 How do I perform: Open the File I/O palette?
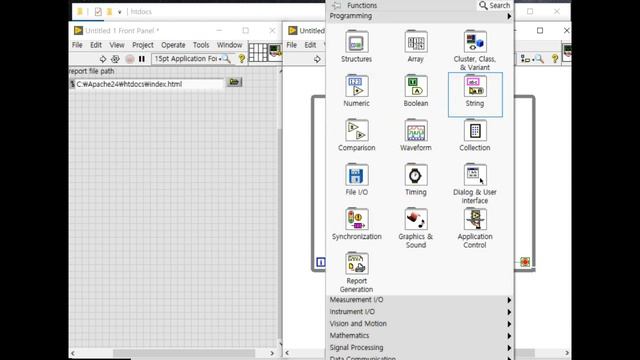[x=356, y=180]
